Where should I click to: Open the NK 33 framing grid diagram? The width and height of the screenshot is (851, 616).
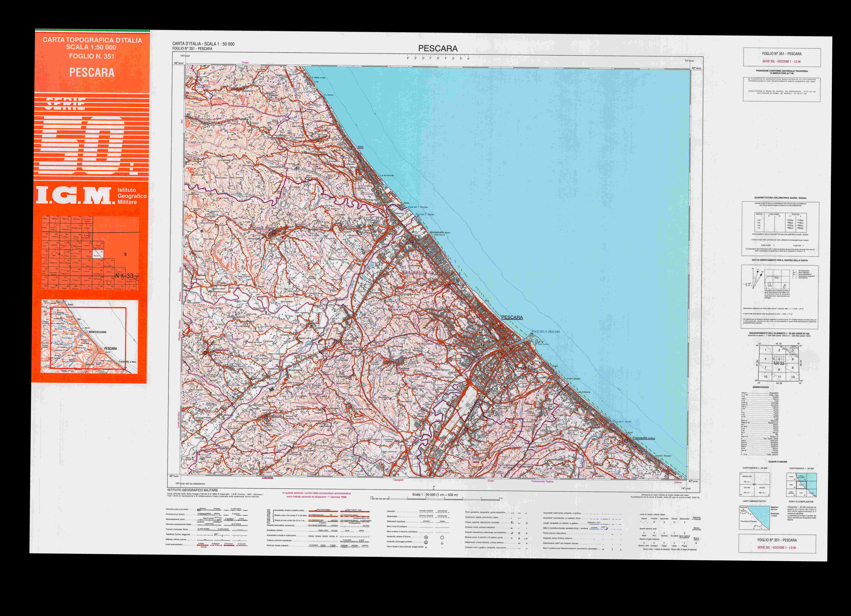tap(779, 363)
